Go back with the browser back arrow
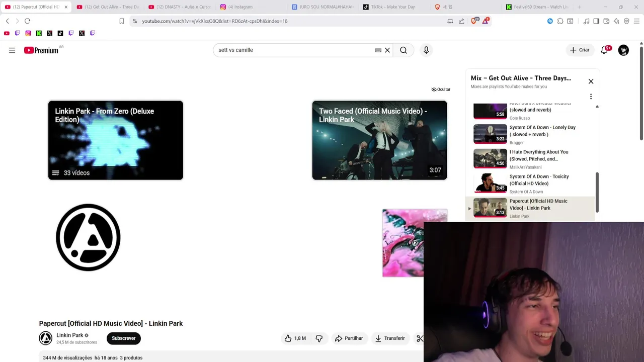Image resolution: width=644 pixels, height=362 pixels. 7,21
